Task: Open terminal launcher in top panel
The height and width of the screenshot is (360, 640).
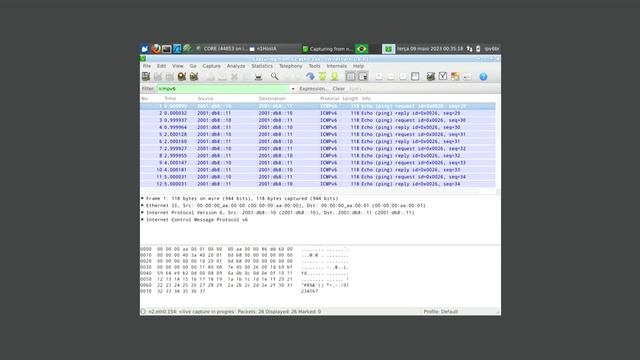Action: (x=167, y=49)
